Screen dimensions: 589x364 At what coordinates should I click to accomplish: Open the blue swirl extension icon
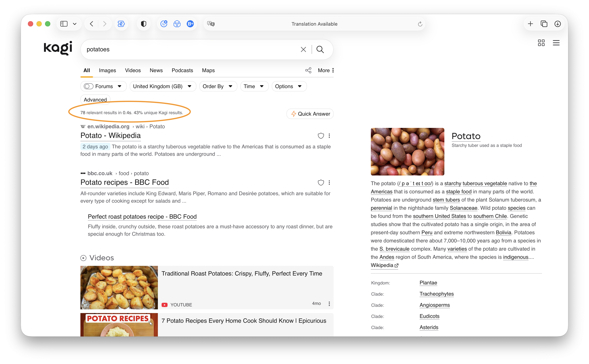121,24
